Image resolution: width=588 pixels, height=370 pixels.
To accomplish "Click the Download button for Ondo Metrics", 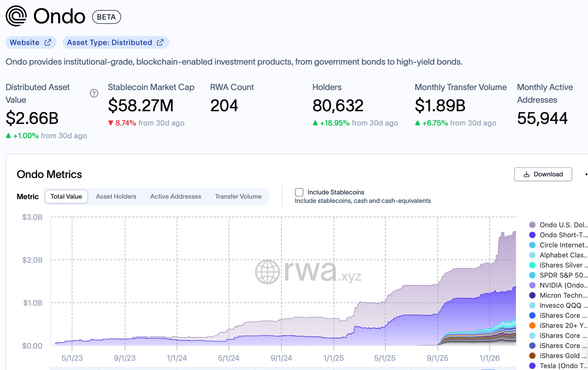I will [x=543, y=174].
